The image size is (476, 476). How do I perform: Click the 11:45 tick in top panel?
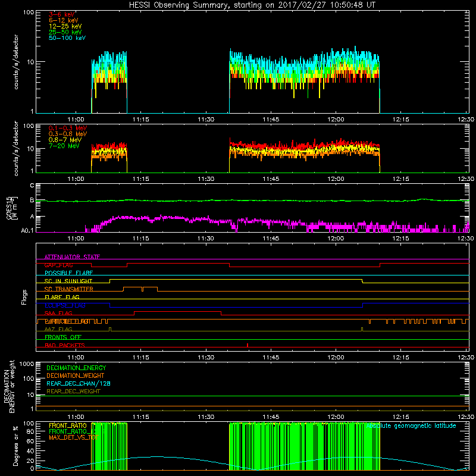click(271, 120)
